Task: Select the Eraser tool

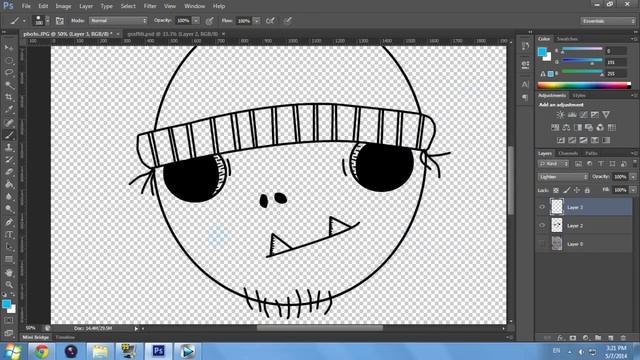Action: 9,172
